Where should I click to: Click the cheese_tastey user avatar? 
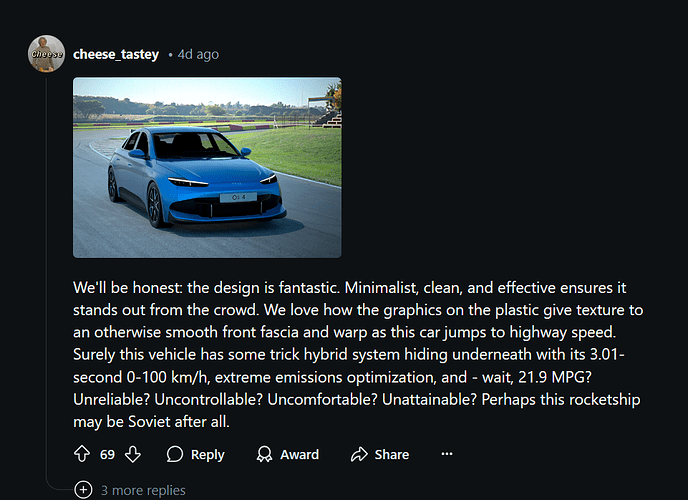tap(47, 54)
